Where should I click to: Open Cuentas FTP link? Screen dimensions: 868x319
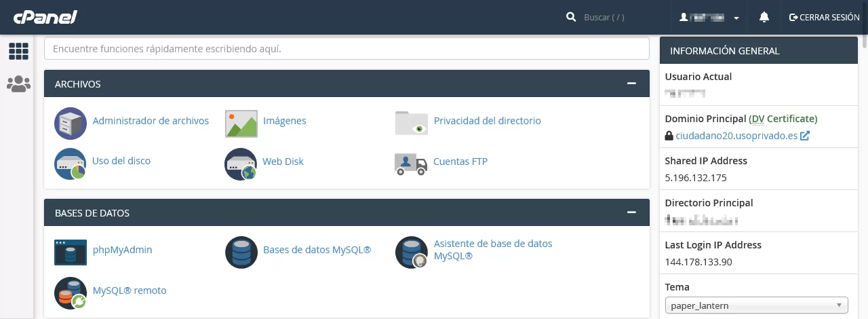(x=460, y=162)
